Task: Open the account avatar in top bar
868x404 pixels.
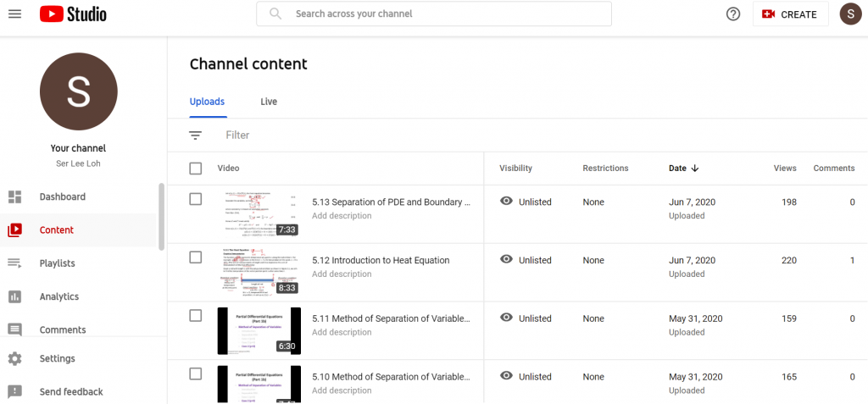Action: pyautogui.click(x=851, y=14)
